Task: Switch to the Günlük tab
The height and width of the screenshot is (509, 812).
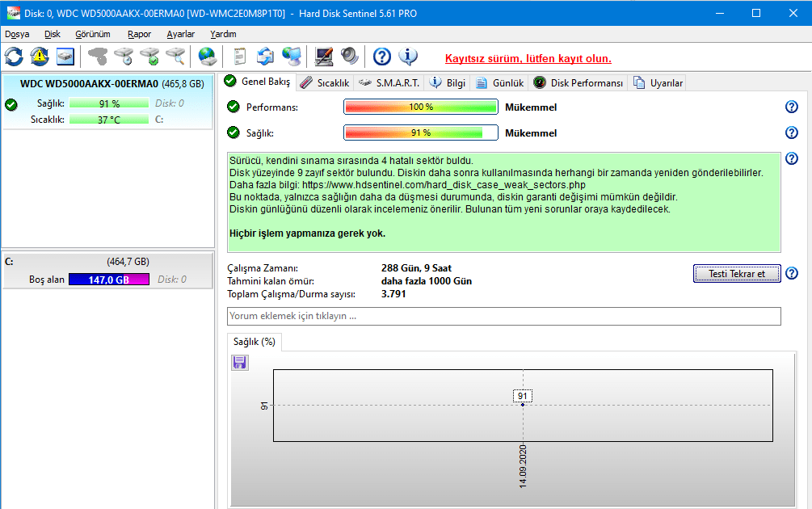Action: (501, 83)
